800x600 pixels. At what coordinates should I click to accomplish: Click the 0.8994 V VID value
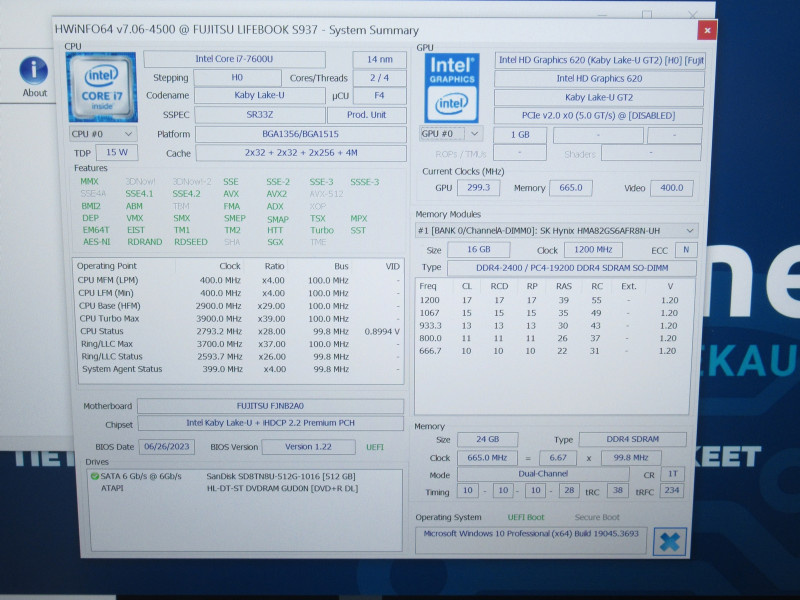[382, 332]
